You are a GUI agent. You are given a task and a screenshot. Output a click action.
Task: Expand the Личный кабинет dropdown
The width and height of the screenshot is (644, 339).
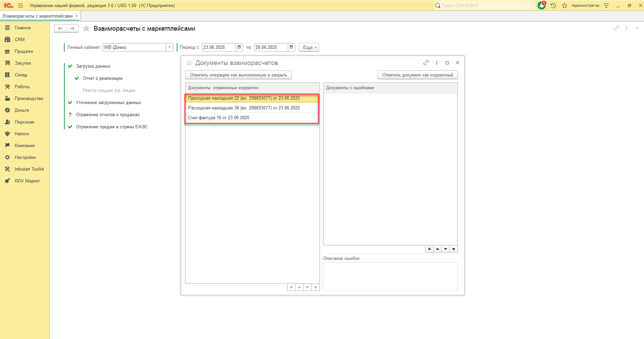click(x=170, y=47)
